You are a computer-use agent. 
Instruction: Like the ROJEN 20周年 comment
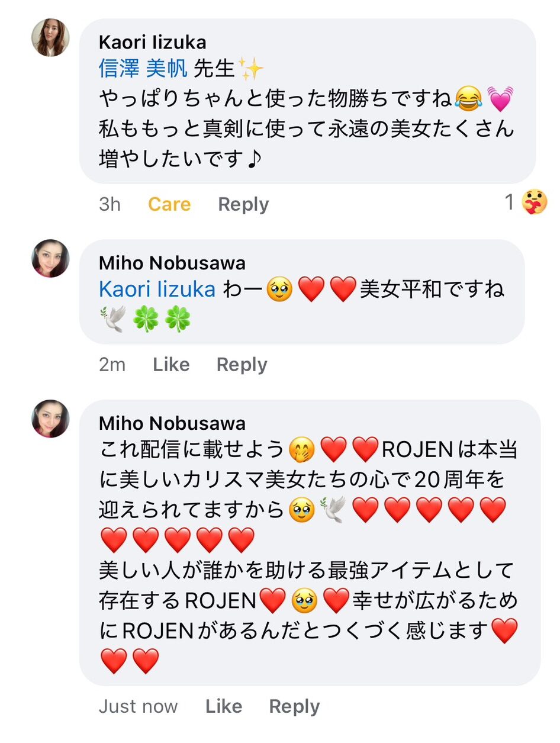coord(224,706)
